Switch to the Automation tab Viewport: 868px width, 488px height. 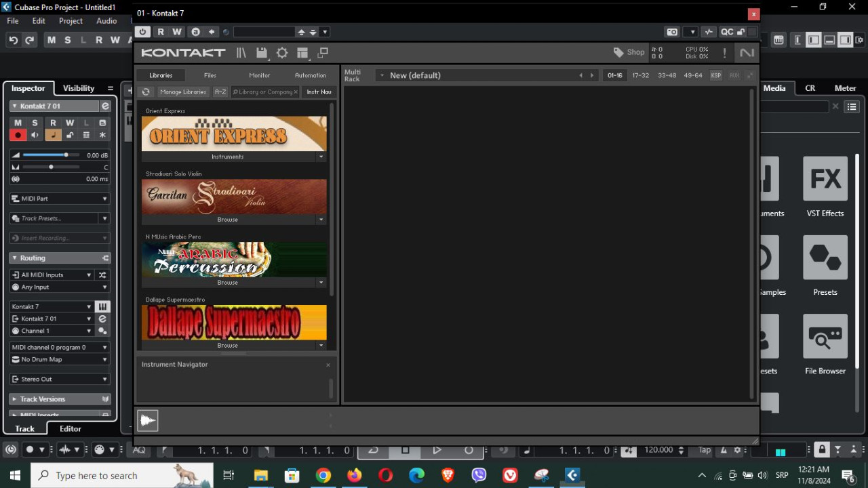coord(311,75)
